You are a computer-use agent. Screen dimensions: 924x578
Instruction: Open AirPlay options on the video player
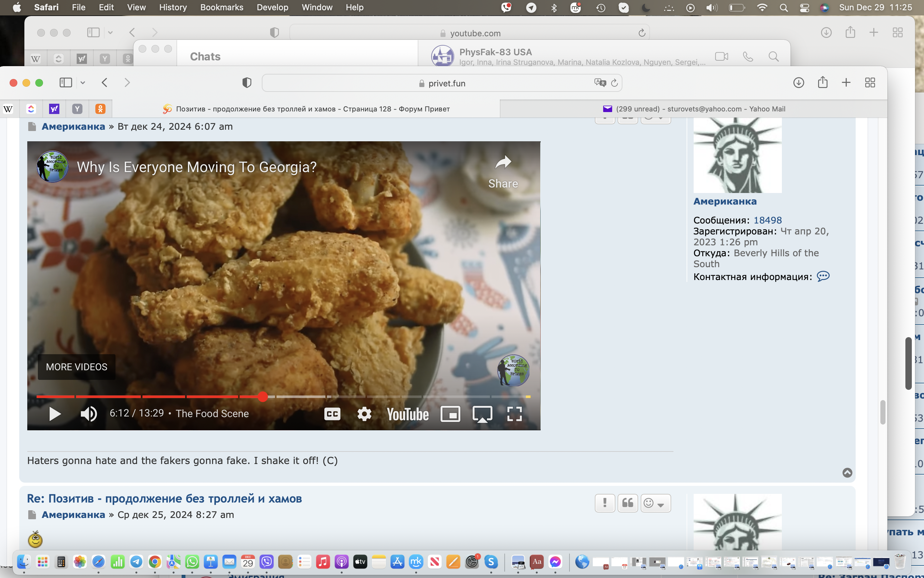pyautogui.click(x=483, y=414)
